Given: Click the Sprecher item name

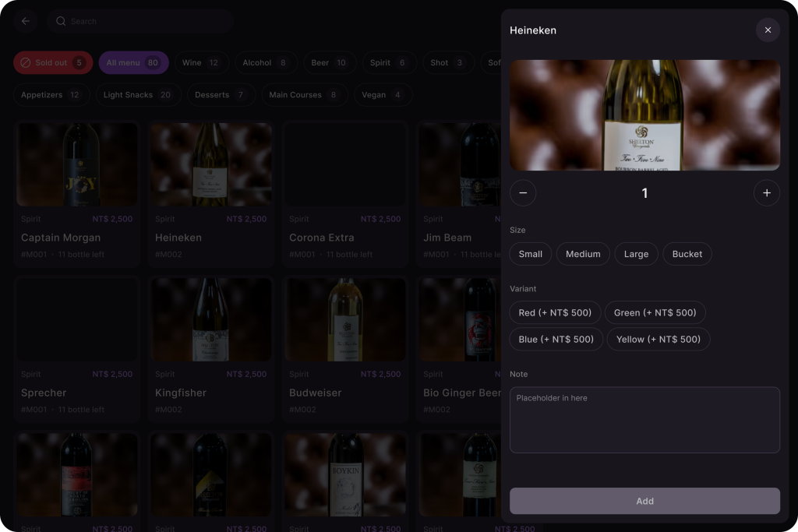Looking at the screenshot, I should (44, 393).
